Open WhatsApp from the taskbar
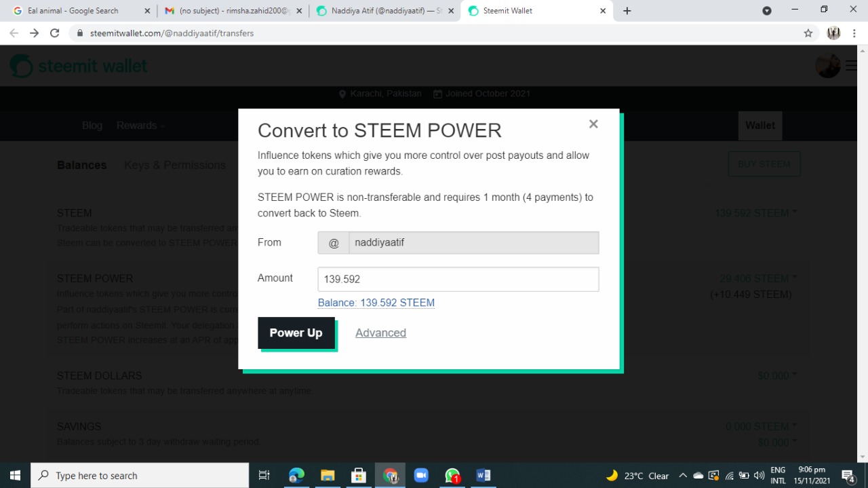The image size is (868, 488). click(x=452, y=475)
